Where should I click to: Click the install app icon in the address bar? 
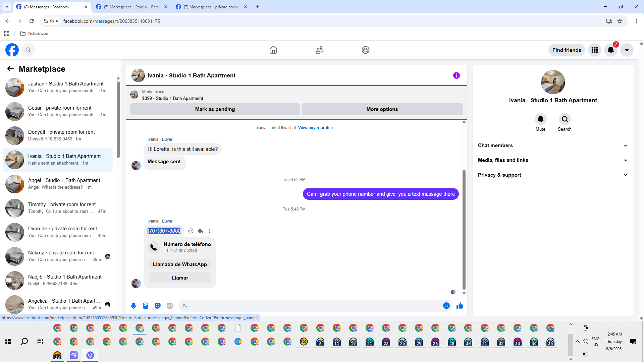(609, 21)
